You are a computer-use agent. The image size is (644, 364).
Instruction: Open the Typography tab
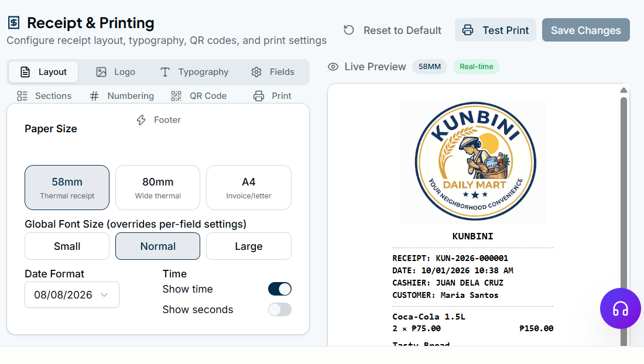[x=194, y=72]
